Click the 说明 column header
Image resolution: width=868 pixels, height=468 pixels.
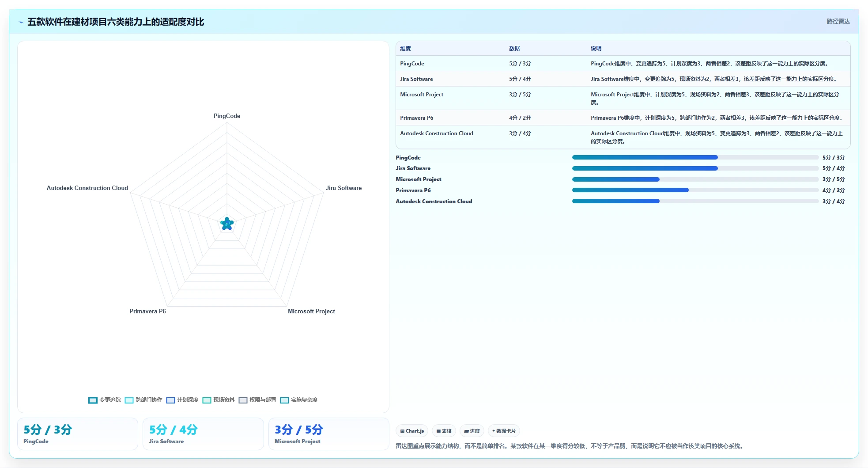[596, 49]
